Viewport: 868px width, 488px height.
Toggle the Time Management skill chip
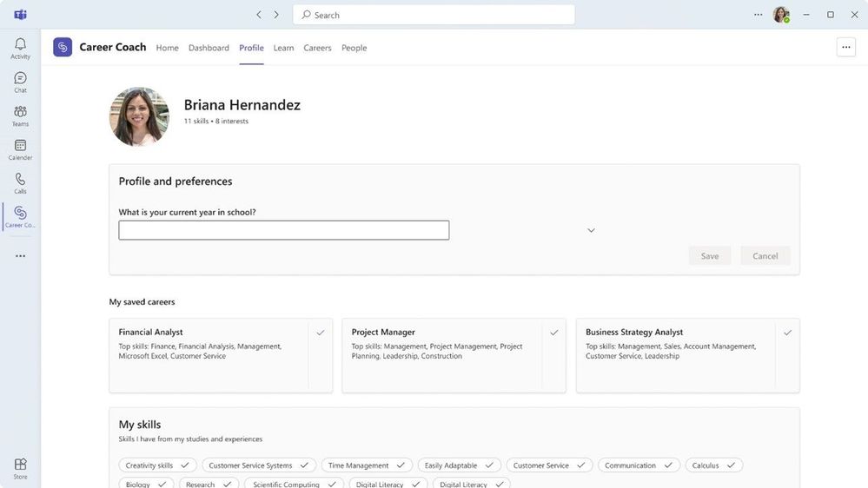[367, 465]
